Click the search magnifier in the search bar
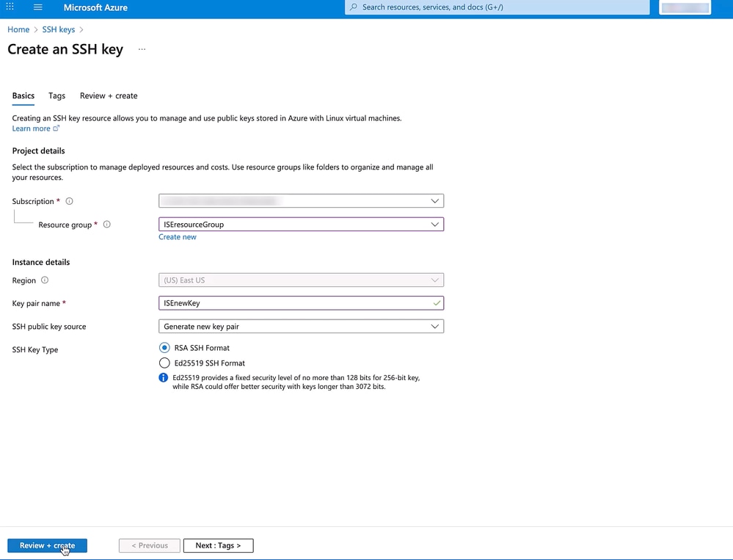Viewport: 733px width, 560px height. click(x=353, y=7)
